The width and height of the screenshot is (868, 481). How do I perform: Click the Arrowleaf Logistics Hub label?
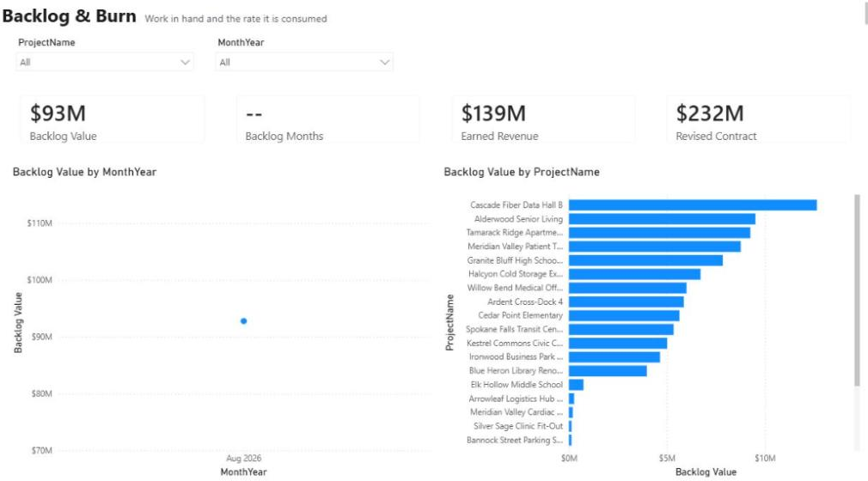(516, 399)
